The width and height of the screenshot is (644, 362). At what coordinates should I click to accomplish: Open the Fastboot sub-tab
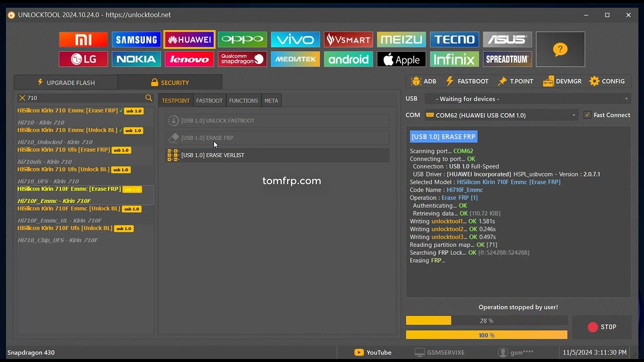[209, 101]
